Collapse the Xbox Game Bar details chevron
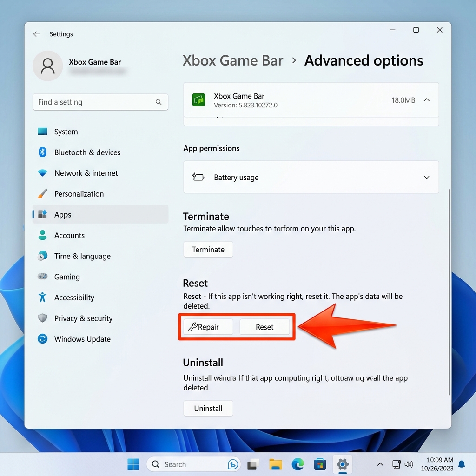The image size is (476, 476). pyautogui.click(x=427, y=100)
